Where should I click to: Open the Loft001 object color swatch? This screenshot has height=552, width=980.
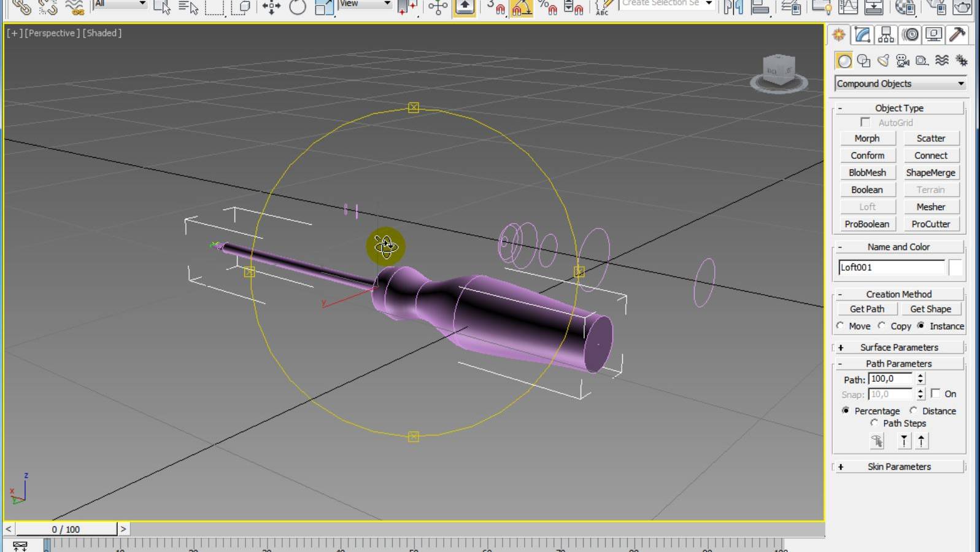955,267
